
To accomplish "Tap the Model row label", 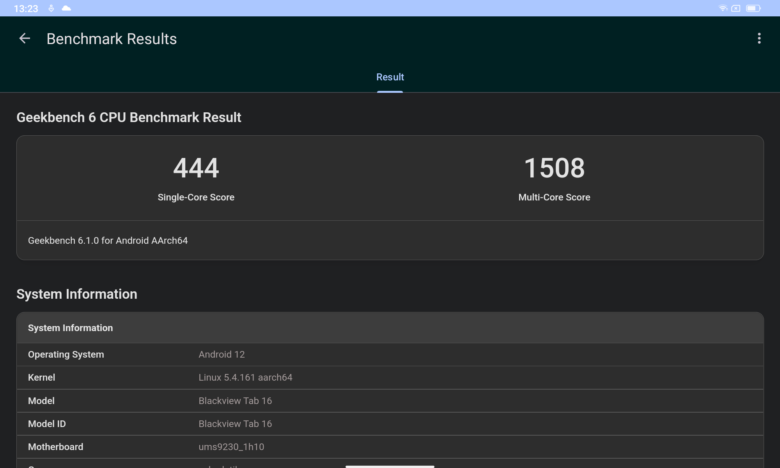I will click(41, 401).
